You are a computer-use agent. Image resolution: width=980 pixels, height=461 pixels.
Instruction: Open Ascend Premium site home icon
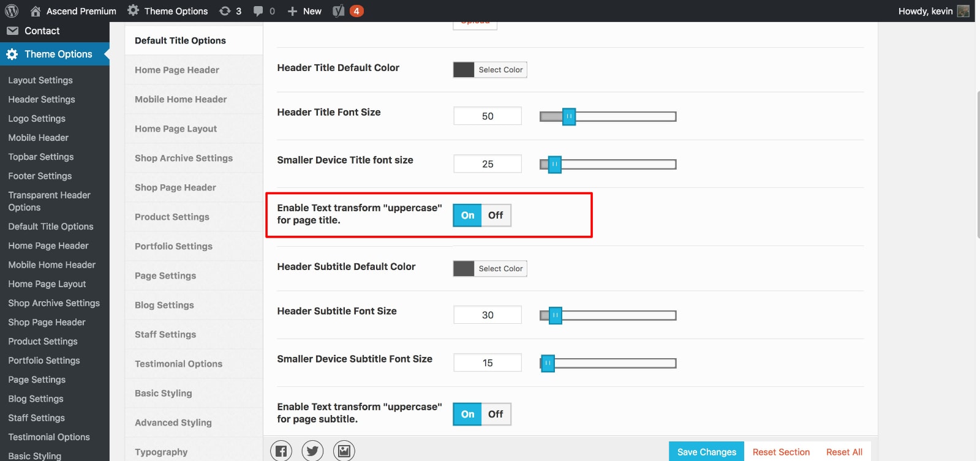point(36,11)
